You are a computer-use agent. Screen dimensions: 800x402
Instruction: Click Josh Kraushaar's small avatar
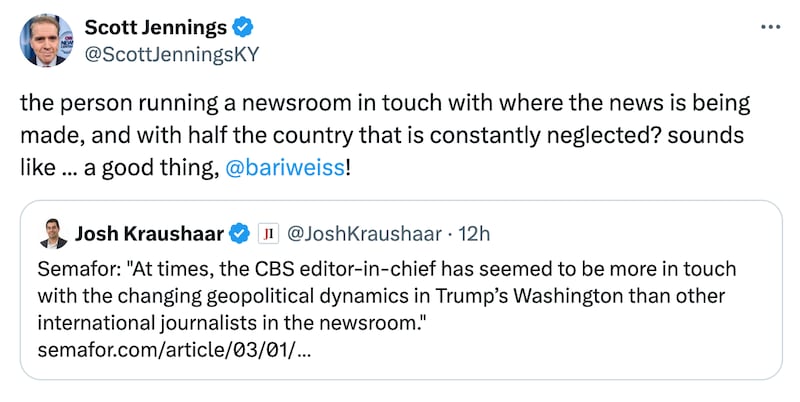(52, 234)
